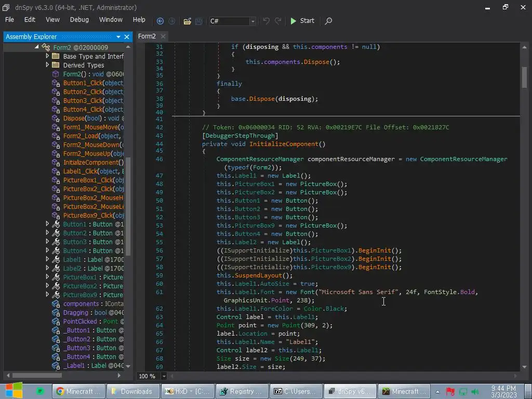The image size is (532, 399).
Task: Click the Open file folder icon
Action: [x=187, y=21]
